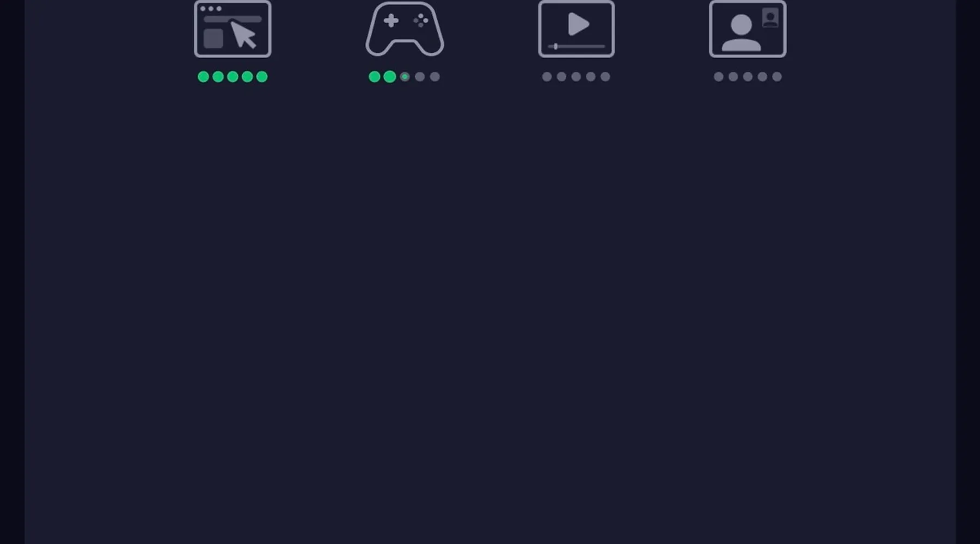980x544 pixels.
Task: Click first green dot under browser icon
Action: pyautogui.click(x=204, y=77)
